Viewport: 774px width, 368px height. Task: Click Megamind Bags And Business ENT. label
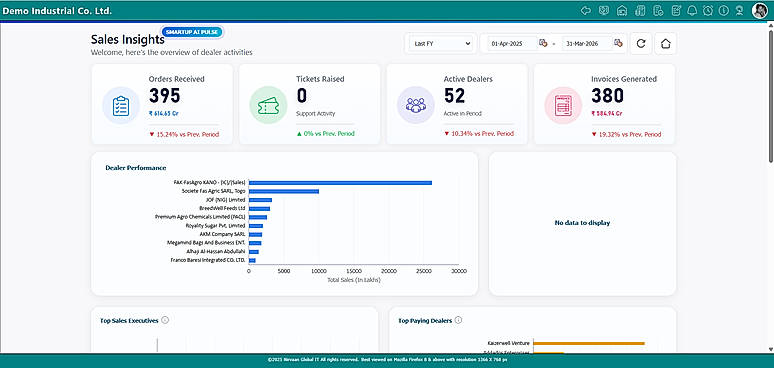click(206, 243)
